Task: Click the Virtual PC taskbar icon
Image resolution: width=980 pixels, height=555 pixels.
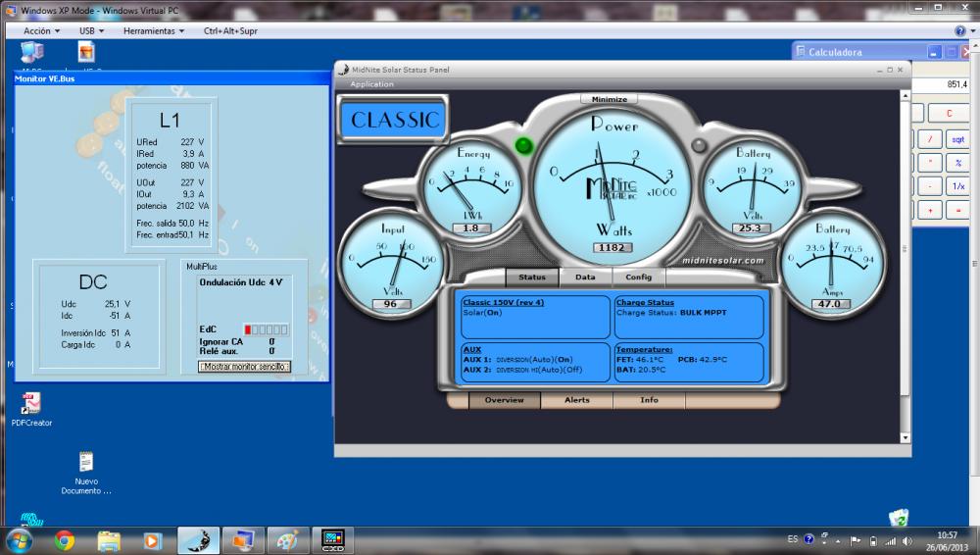Action: (243, 540)
